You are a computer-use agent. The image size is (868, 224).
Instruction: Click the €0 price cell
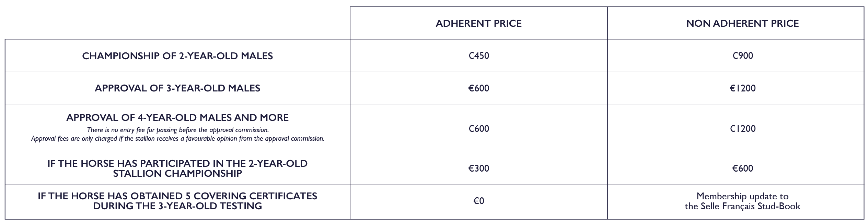[x=478, y=201]
